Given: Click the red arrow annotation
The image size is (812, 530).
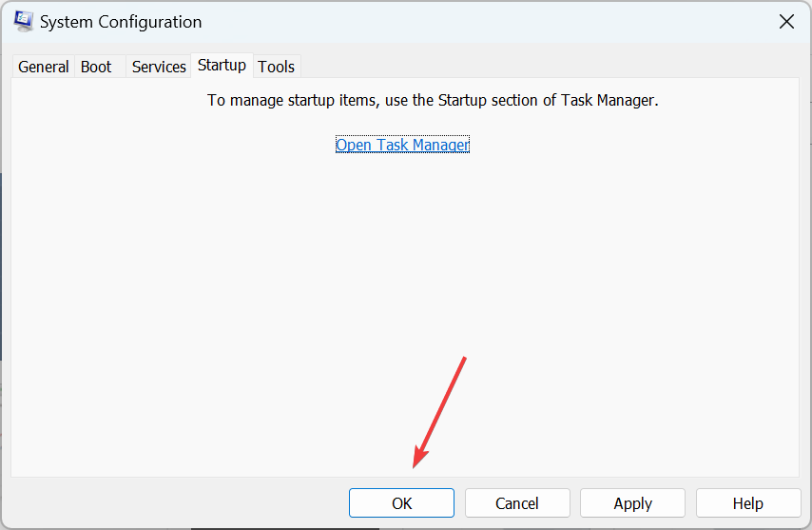Looking at the screenshot, I should 439,412.
